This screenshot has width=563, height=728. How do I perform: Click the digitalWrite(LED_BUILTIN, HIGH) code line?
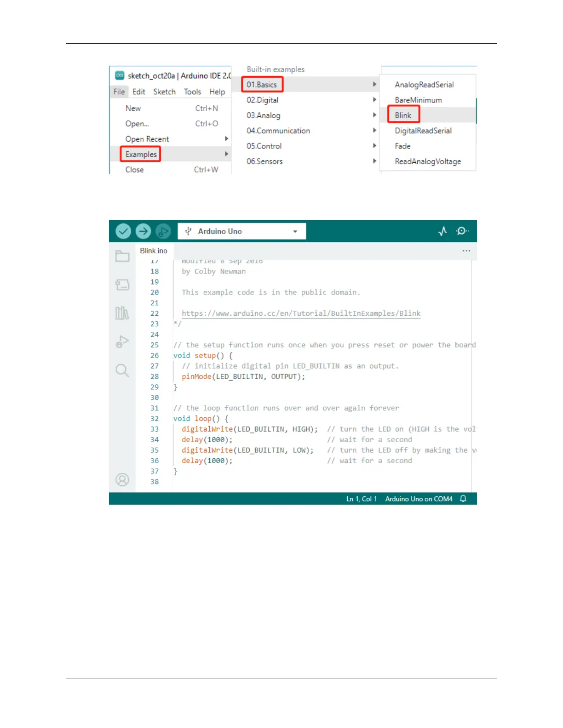tap(250, 429)
